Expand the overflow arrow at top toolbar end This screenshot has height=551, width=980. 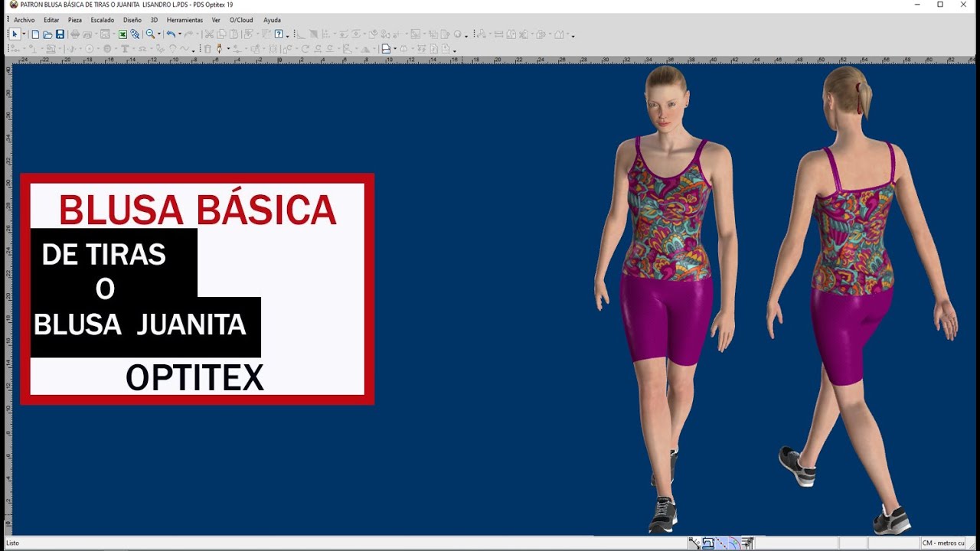pyautogui.click(x=573, y=36)
